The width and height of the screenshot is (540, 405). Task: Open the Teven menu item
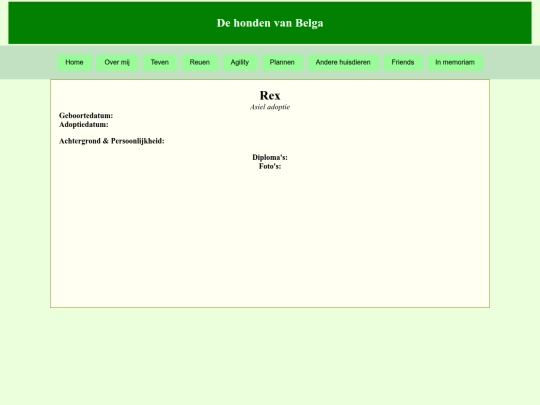(x=159, y=62)
